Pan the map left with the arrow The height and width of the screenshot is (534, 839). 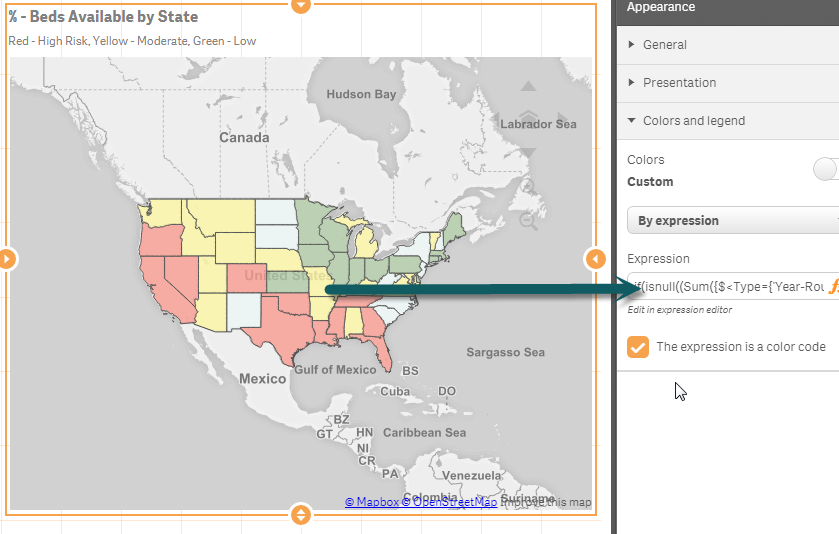(x=495, y=120)
